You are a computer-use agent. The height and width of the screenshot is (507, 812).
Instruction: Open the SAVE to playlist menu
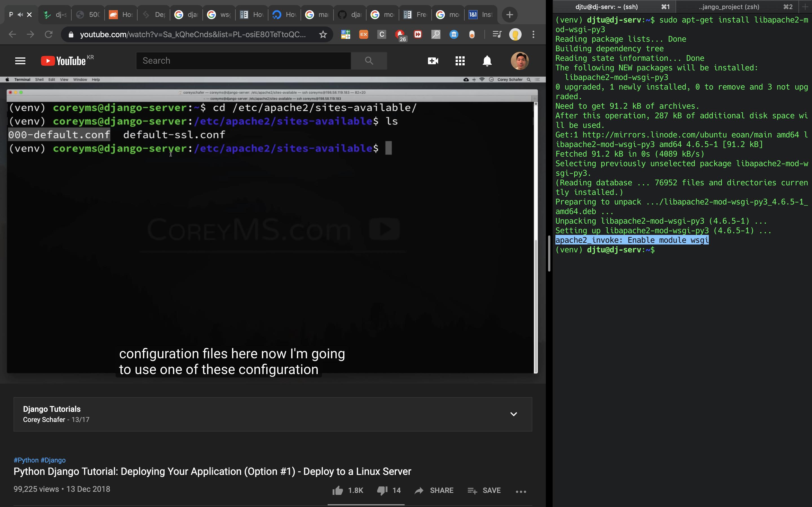click(x=484, y=490)
